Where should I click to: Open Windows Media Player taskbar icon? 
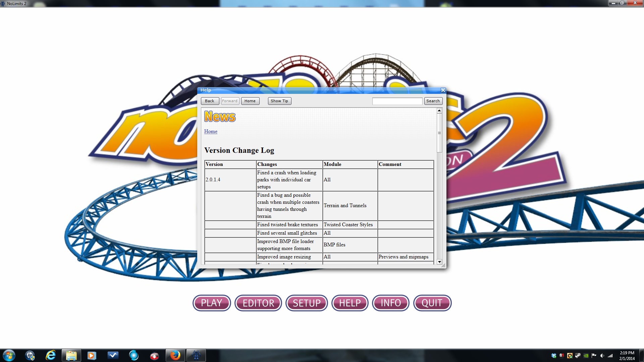pyautogui.click(x=92, y=355)
